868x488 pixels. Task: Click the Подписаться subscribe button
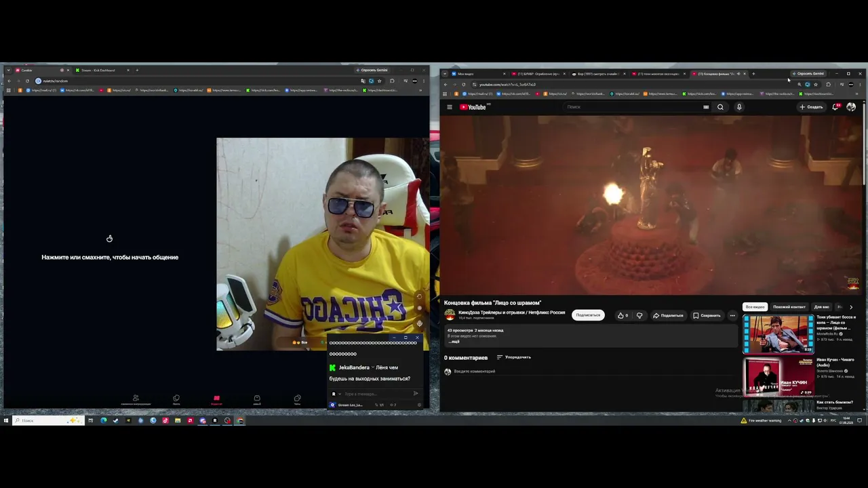[588, 315]
